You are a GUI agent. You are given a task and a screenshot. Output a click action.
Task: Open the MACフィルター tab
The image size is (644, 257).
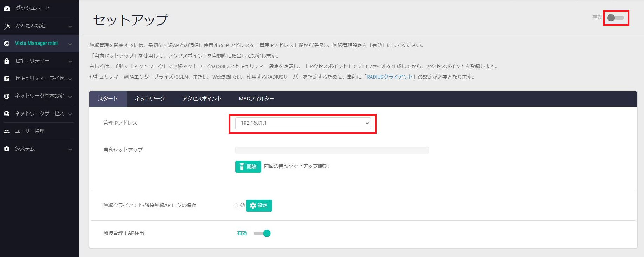coord(256,99)
